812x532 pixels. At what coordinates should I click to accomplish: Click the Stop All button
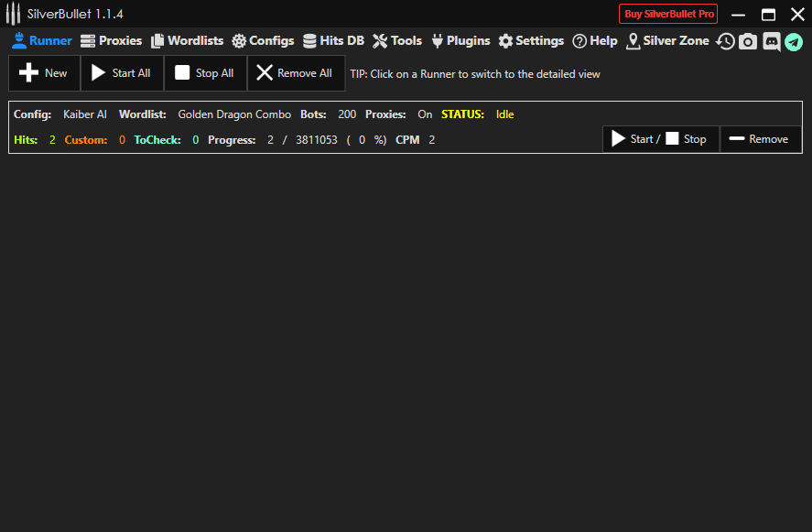(205, 73)
